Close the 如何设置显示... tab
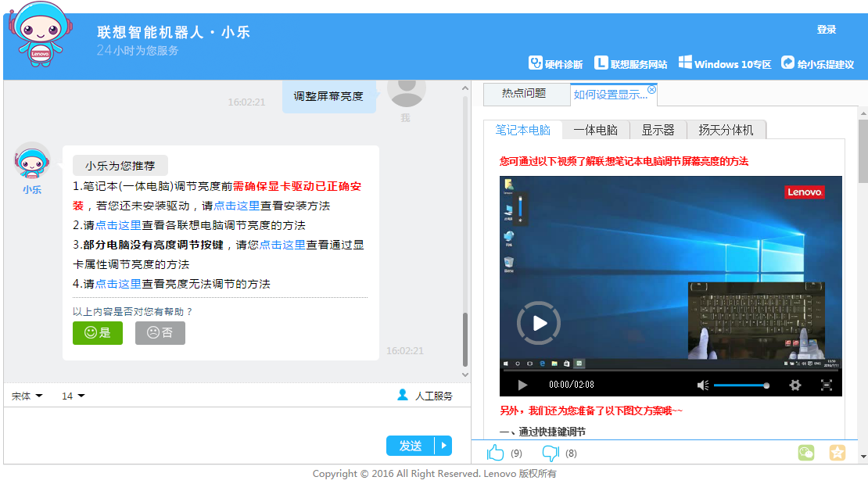The width and height of the screenshot is (868, 484). click(x=651, y=89)
